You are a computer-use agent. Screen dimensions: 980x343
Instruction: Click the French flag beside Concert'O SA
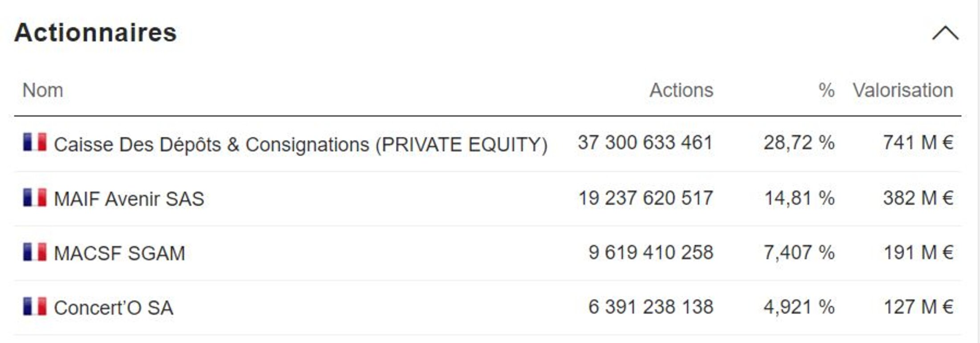click(35, 306)
